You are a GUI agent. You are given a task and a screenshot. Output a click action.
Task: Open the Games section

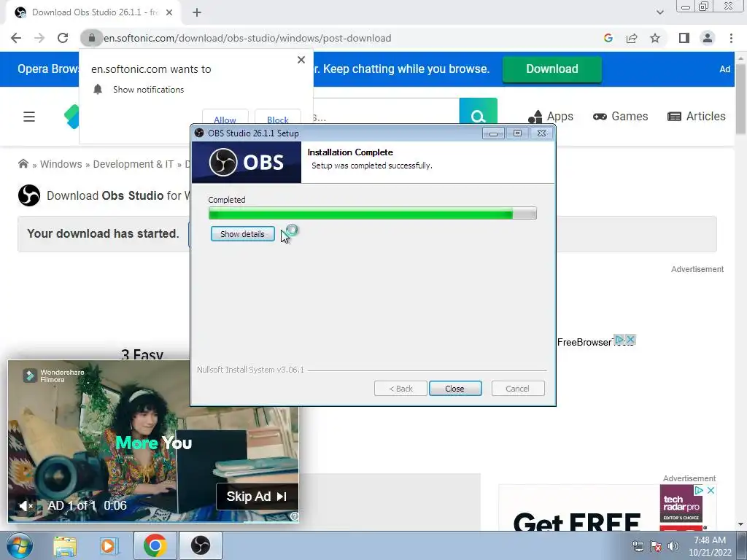[620, 116]
